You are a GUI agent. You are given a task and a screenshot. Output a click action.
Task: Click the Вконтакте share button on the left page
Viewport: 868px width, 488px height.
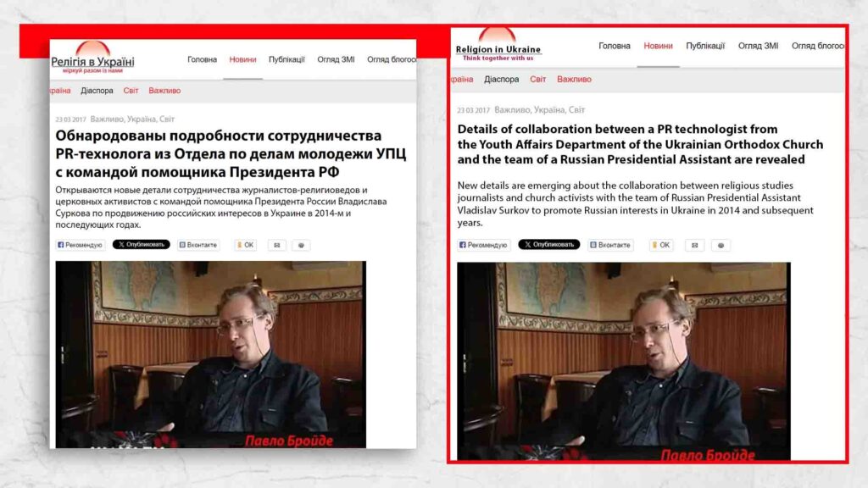(x=198, y=245)
